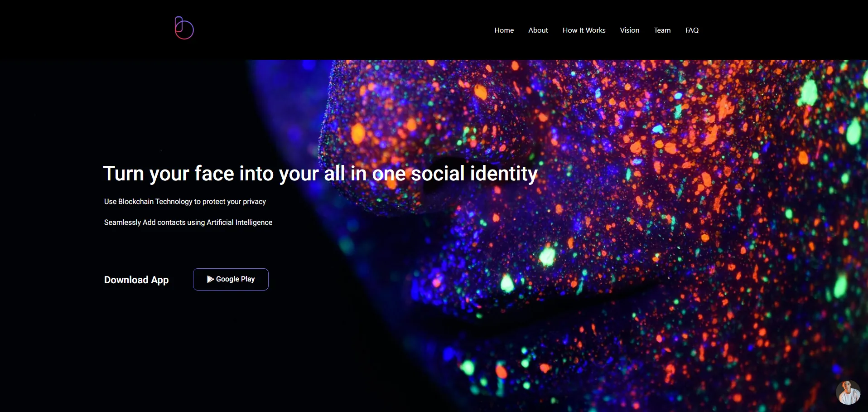This screenshot has width=868, height=412.
Task: Click the Google Play download button
Action: pos(231,279)
